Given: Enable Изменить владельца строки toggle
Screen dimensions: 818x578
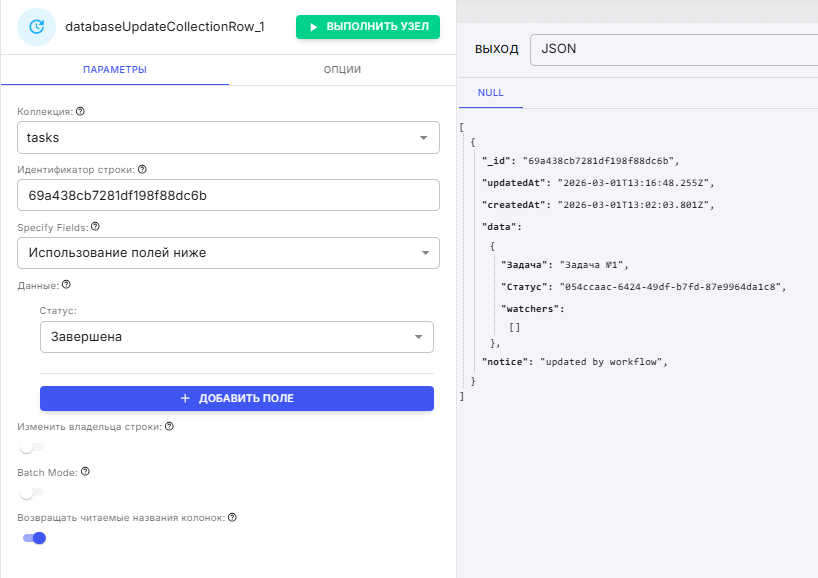Looking at the screenshot, I should (x=32, y=447).
